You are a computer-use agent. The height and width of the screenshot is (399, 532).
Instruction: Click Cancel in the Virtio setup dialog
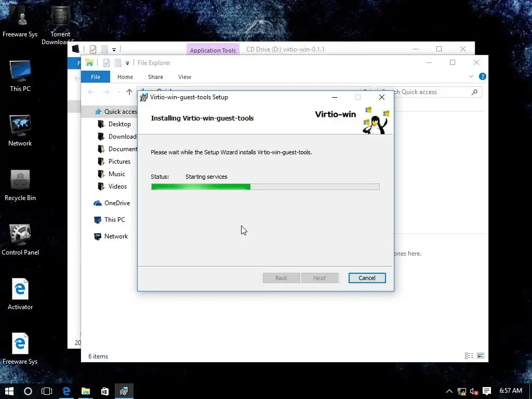367,278
